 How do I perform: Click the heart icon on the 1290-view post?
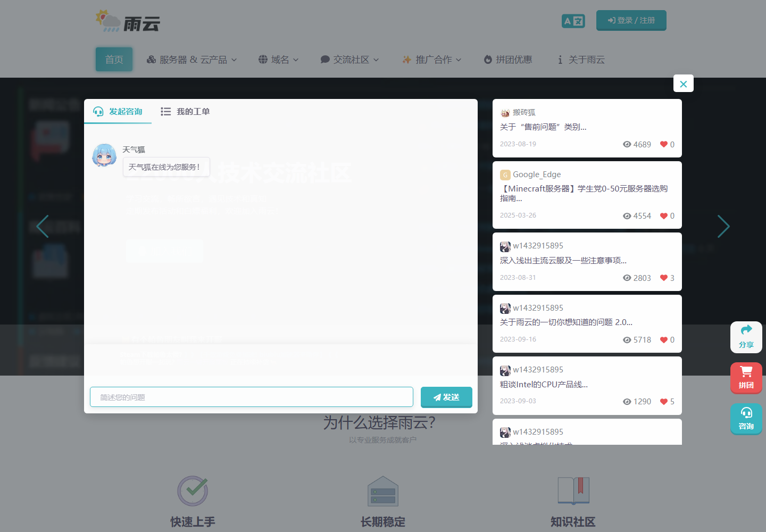click(663, 402)
